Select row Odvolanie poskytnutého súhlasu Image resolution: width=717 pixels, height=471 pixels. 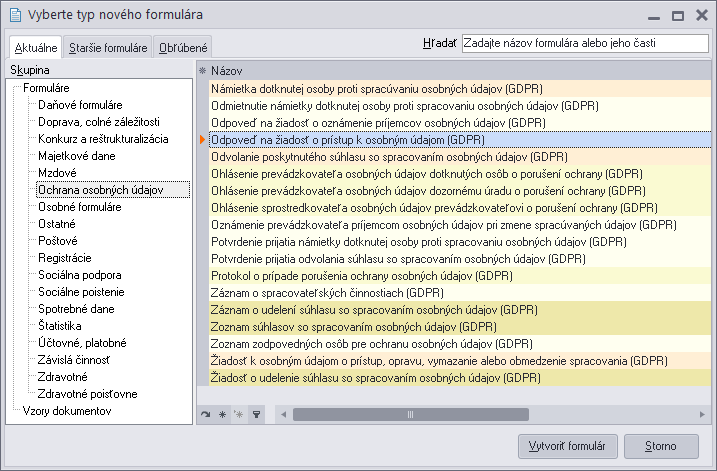[460, 157]
